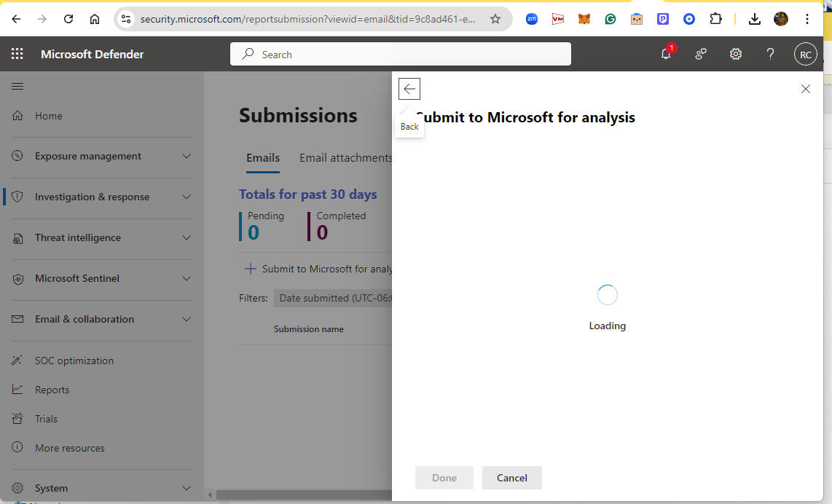Click the Reports chart icon
Screen dimensions: 832x504
[x=17, y=390]
